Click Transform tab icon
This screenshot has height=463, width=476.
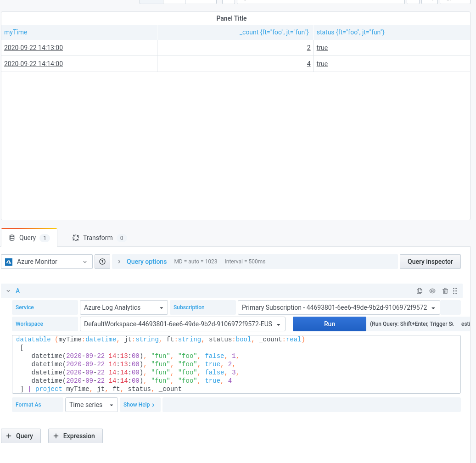click(76, 238)
